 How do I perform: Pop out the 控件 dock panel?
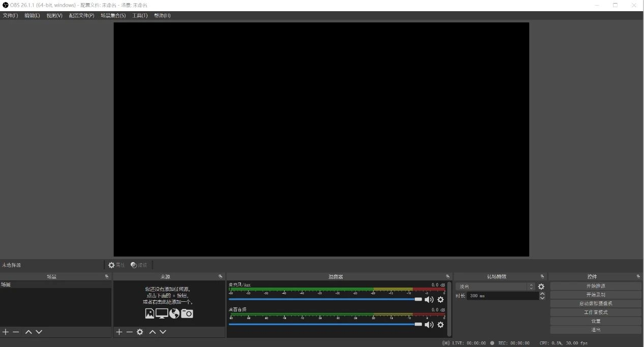(x=638, y=276)
